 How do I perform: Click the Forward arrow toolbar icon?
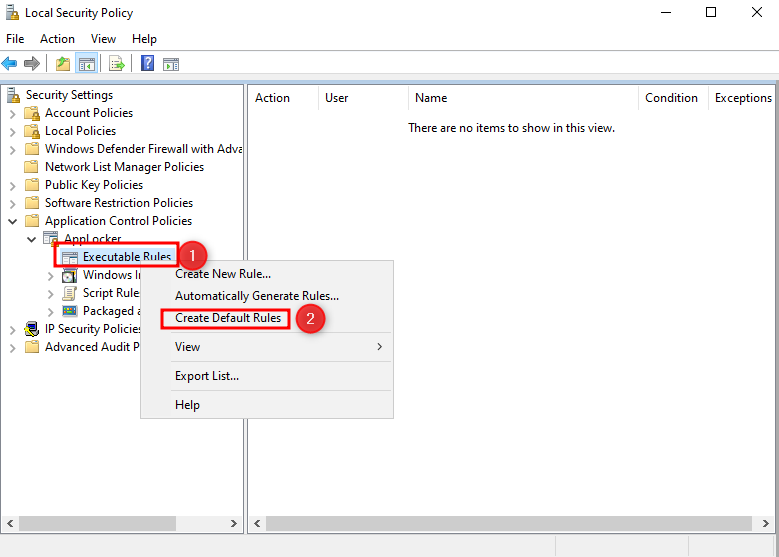32,64
